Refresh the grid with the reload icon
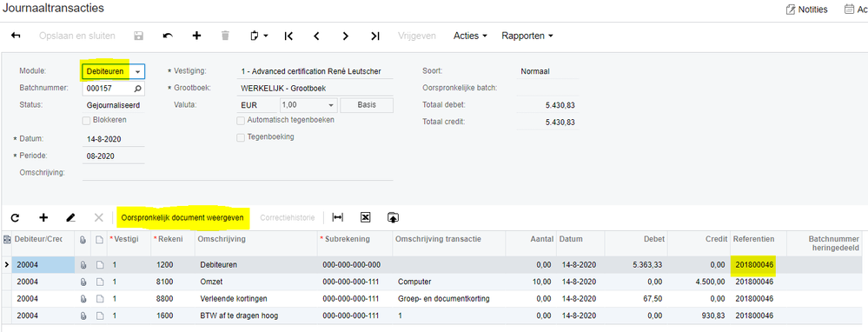This screenshot has width=868, height=332. pos(15,218)
